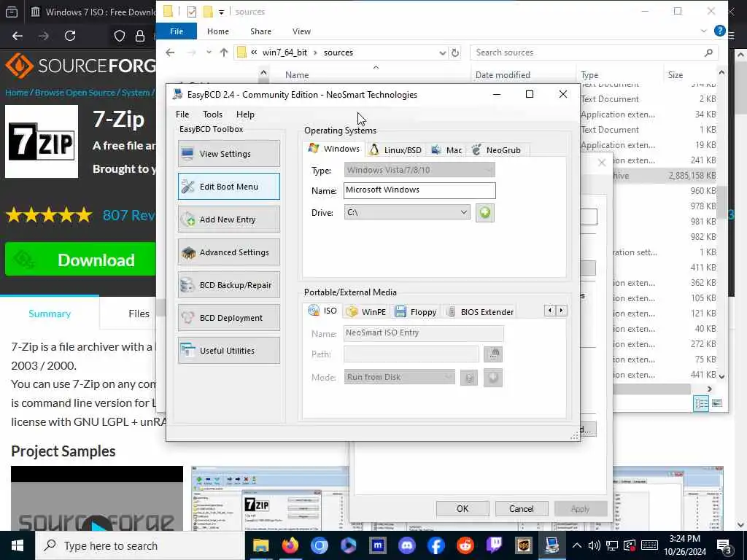747x560 pixels.
Task: Switch to Mac operating system tab
Action: pos(446,150)
